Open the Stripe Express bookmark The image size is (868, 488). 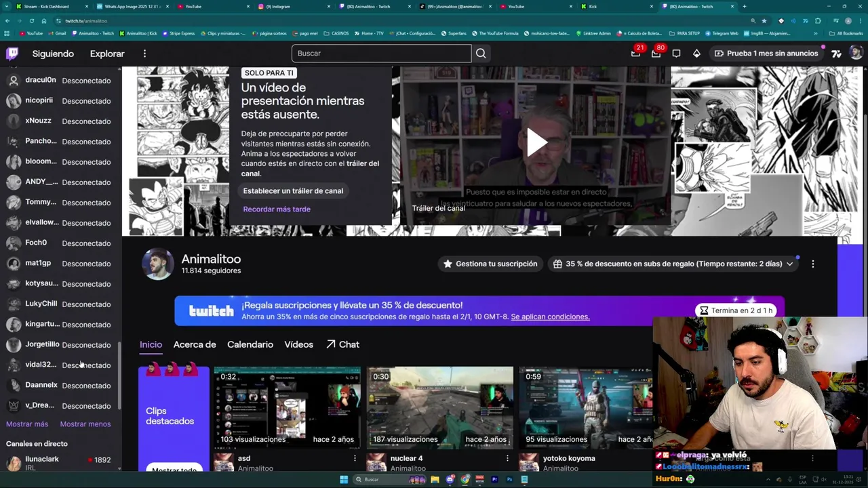pyautogui.click(x=178, y=33)
